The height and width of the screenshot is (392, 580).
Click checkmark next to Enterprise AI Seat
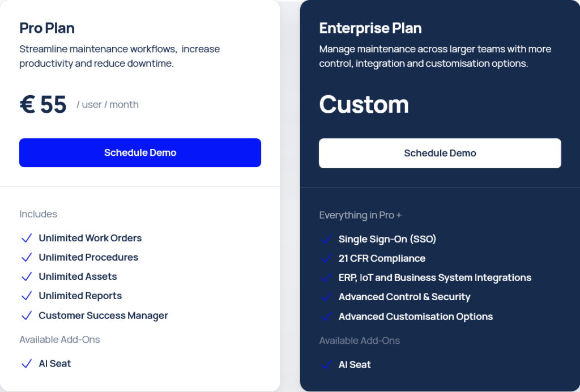click(x=326, y=365)
